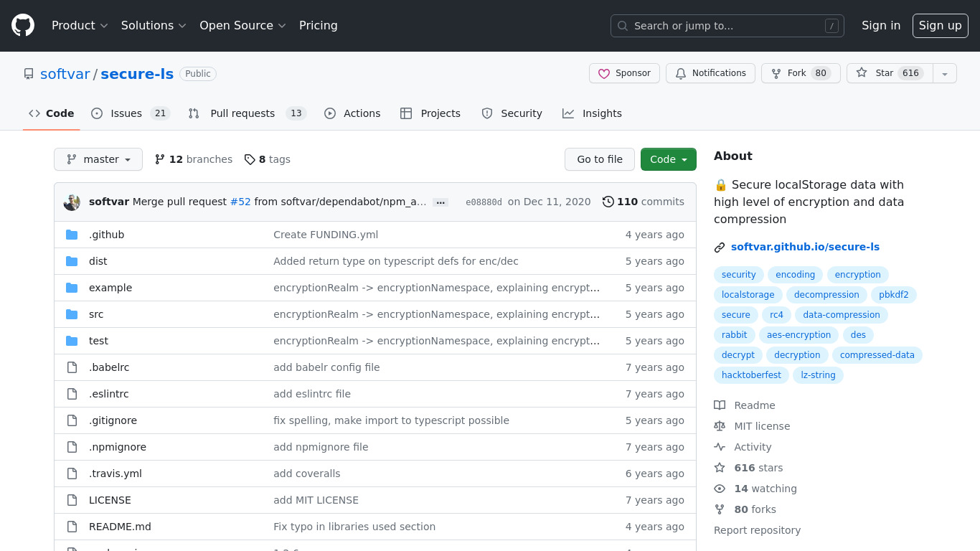Screen dimensions: 980x551
Task: Open the green Code dropdown button
Action: (669, 159)
